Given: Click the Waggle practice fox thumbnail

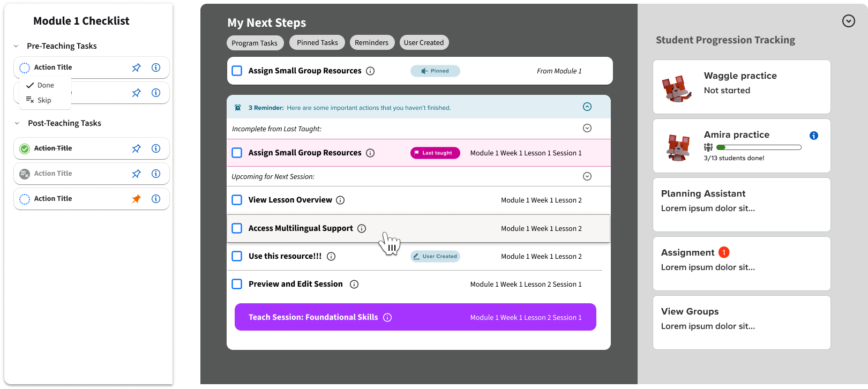Looking at the screenshot, I should tap(677, 88).
